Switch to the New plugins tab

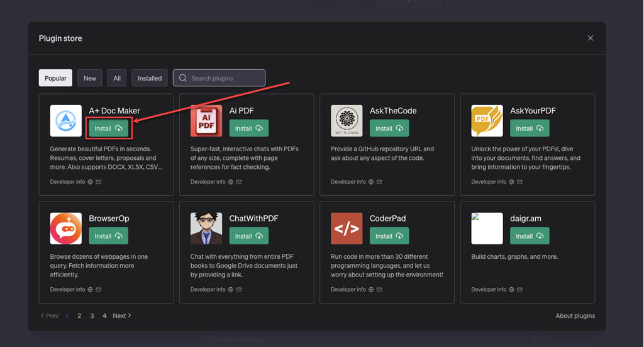click(90, 78)
